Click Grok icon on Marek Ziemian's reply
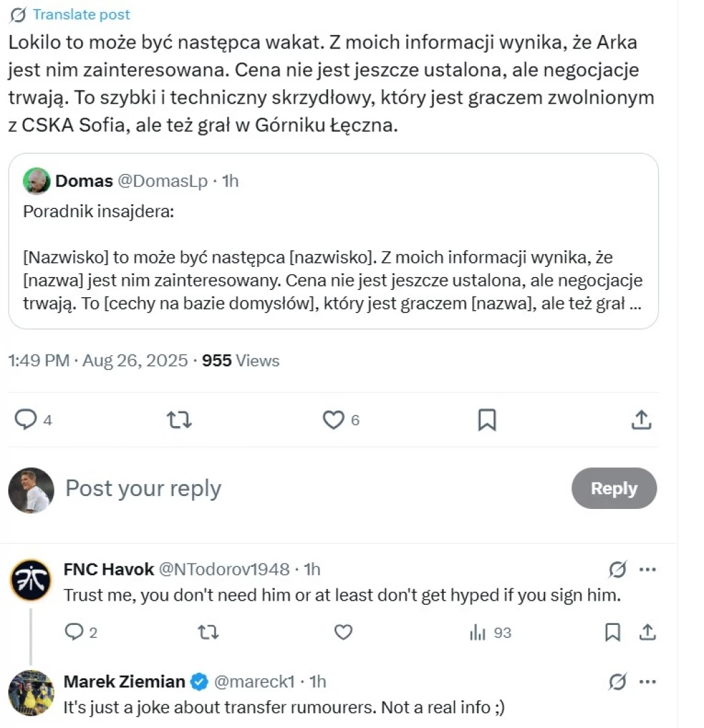Screen dimensions: 704x728 pos(618,681)
